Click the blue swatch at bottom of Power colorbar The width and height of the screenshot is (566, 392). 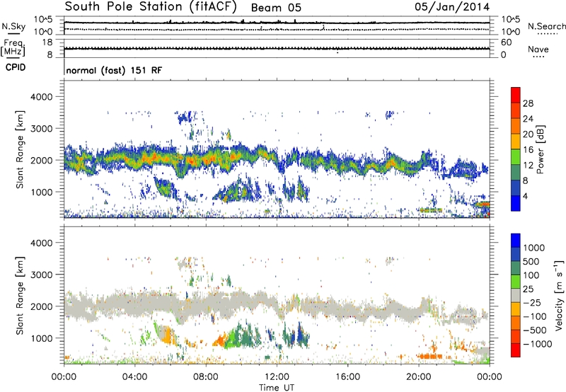click(x=516, y=203)
